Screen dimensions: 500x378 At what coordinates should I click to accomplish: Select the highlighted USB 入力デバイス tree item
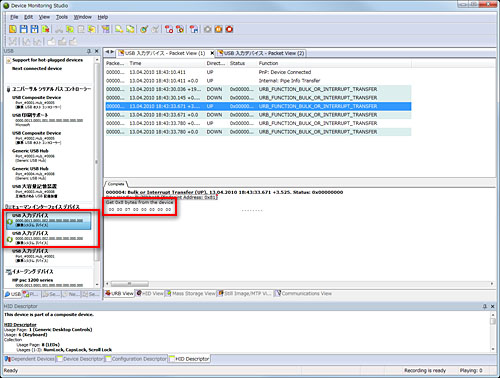point(49,220)
